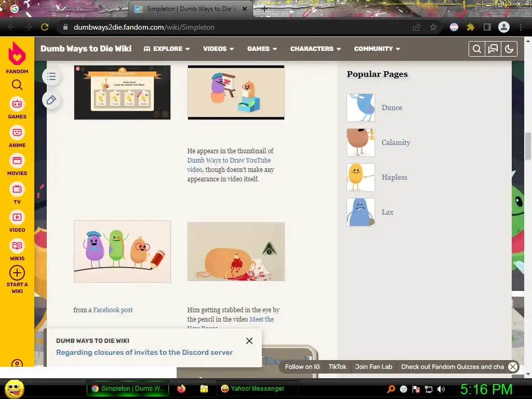Open the Hapless popular page link

point(394,177)
